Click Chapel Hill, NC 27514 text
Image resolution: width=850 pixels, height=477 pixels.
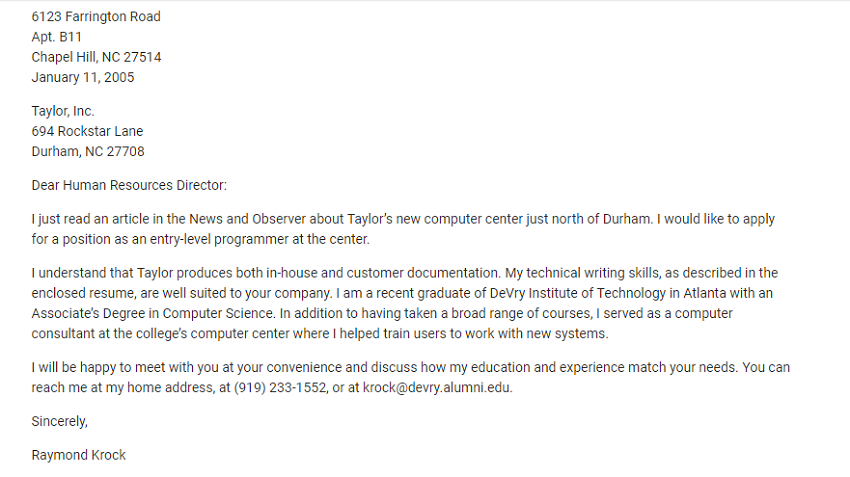[96, 57]
